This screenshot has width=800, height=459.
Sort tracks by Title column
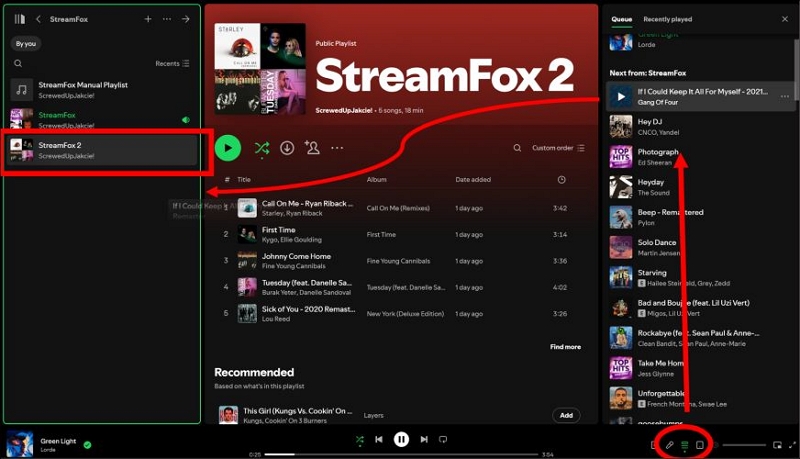coord(244,180)
